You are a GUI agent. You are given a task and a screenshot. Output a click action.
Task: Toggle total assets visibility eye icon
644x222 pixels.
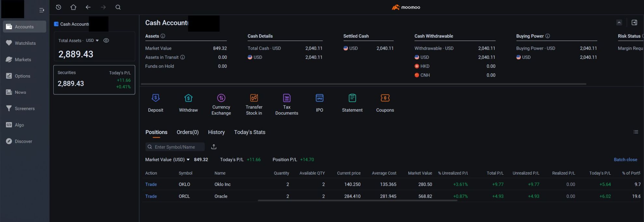(106, 41)
